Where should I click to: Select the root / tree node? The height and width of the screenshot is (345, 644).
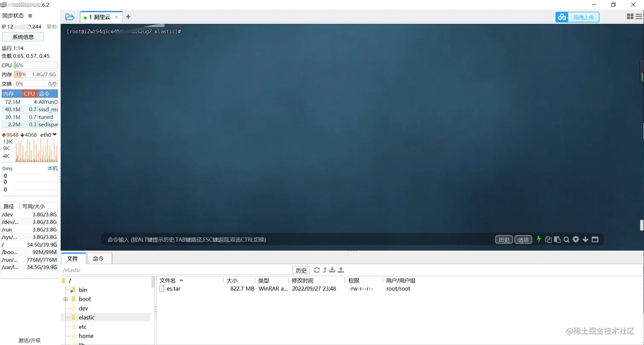[70, 280]
